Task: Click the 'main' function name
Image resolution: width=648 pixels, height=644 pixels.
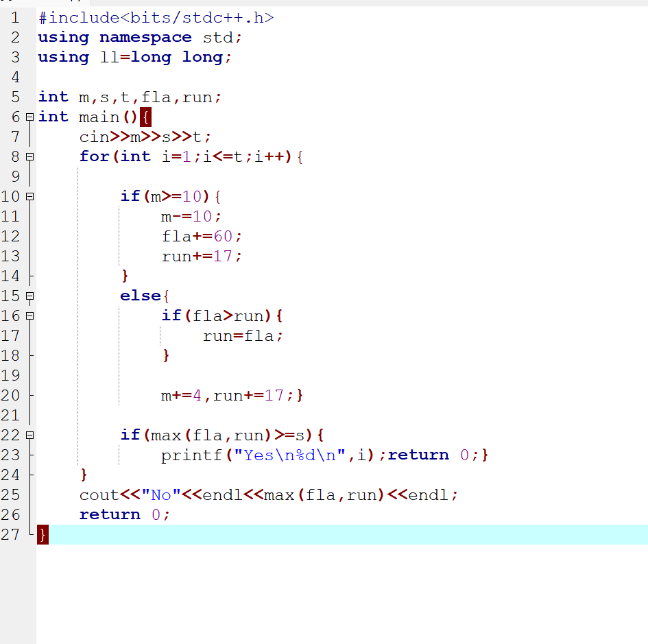Action: (x=99, y=117)
